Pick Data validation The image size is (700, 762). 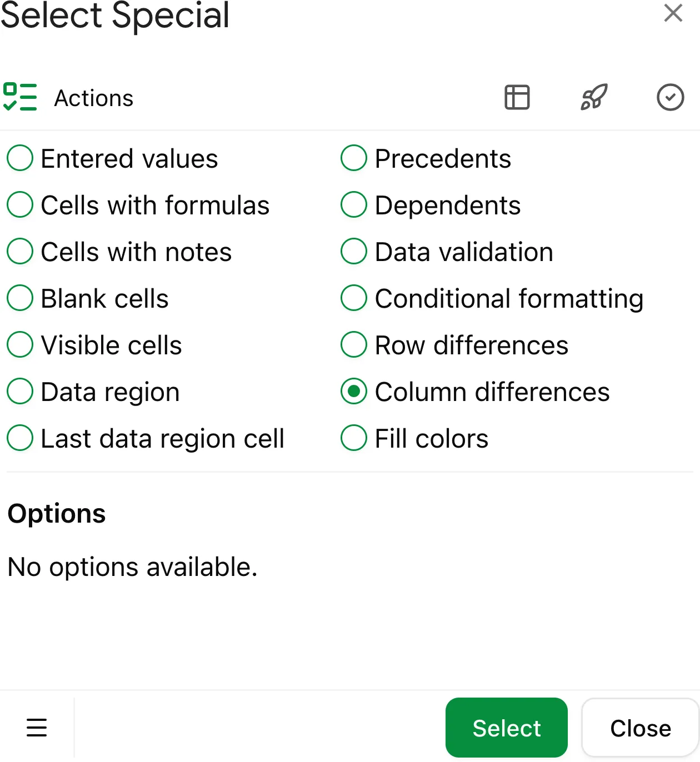pos(353,251)
